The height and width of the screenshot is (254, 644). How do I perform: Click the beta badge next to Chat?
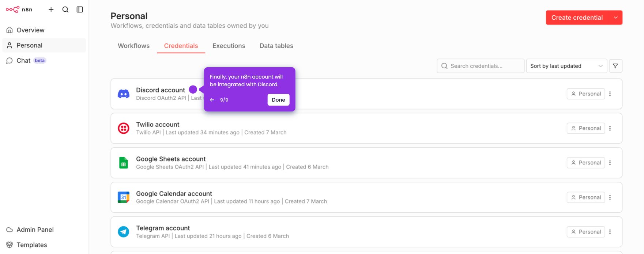[40, 61]
